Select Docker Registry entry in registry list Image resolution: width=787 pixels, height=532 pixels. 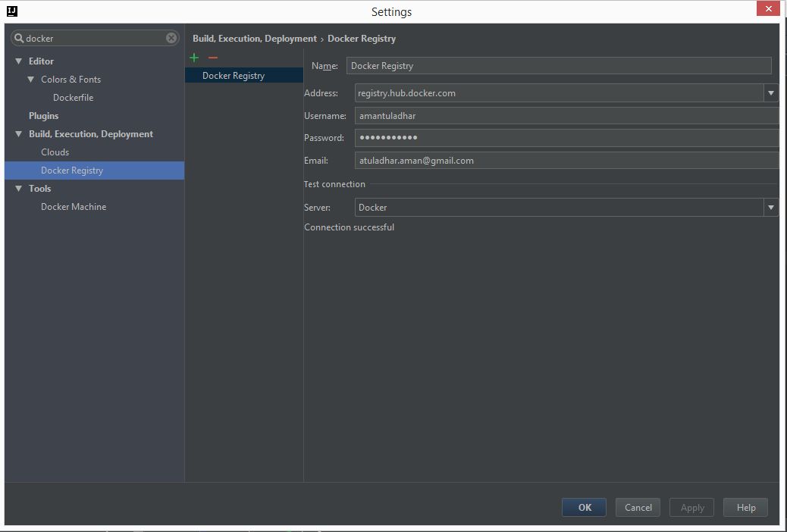(x=244, y=76)
